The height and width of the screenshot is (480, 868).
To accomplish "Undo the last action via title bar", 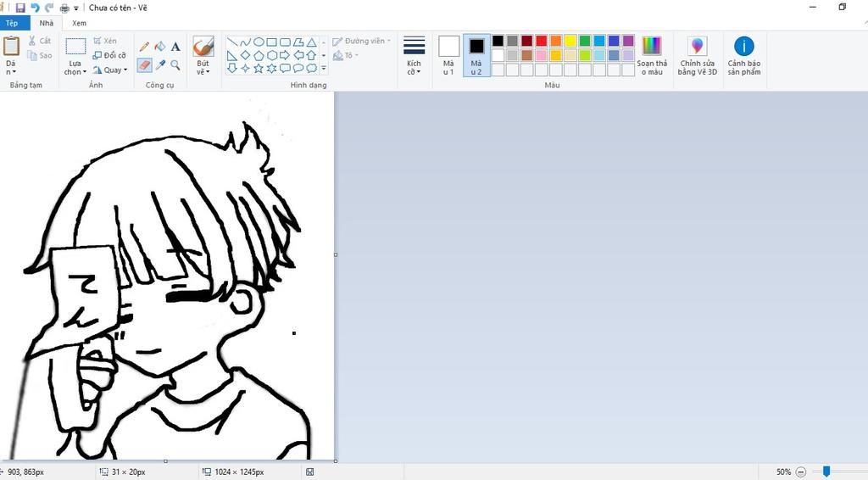I will (35, 8).
